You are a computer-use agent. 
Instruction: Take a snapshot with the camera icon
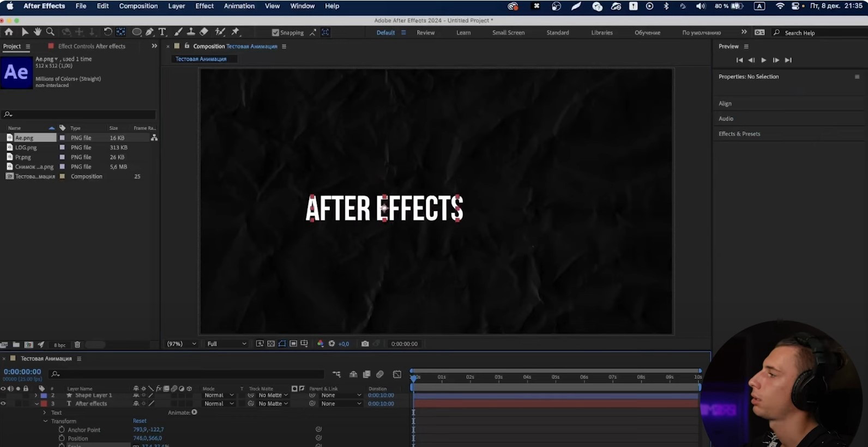pyautogui.click(x=365, y=344)
